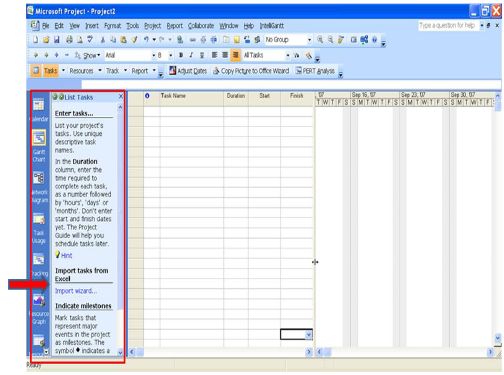
Task: Apply Align Left
Action: pos(214,55)
